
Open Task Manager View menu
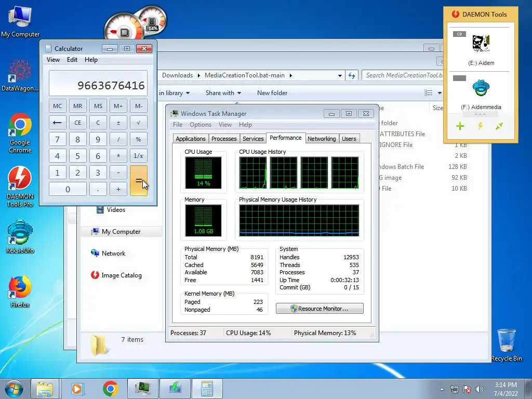pyautogui.click(x=225, y=125)
